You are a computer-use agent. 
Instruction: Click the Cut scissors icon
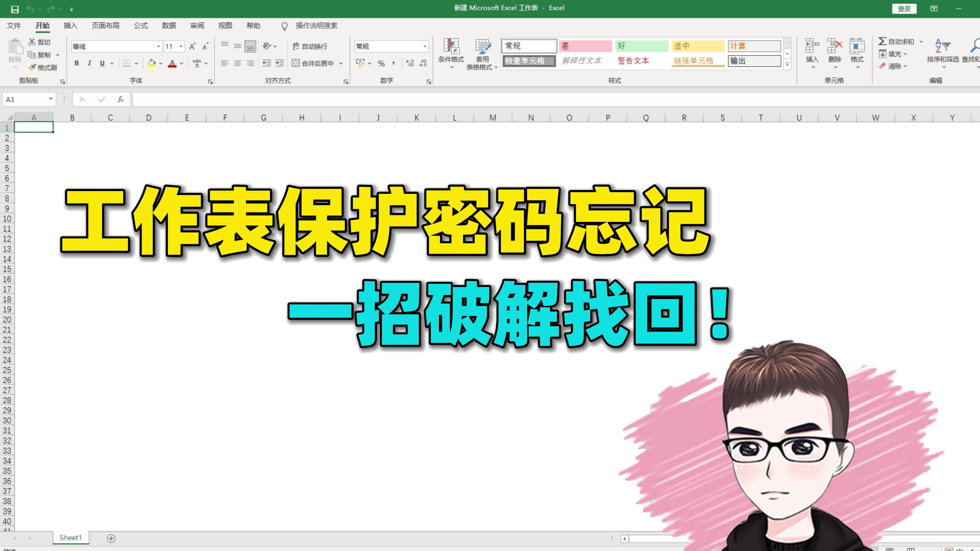tap(32, 42)
